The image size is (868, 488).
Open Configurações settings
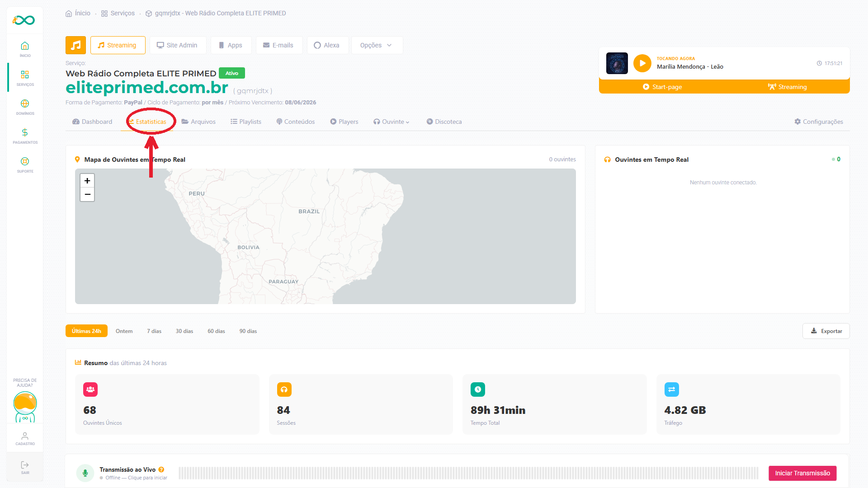point(819,122)
